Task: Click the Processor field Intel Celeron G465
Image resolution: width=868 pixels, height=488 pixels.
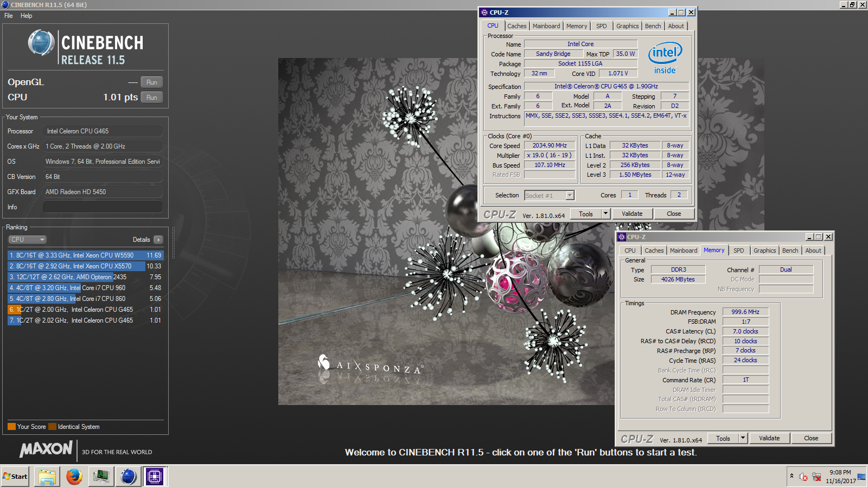Action: (x=103, y=131)
